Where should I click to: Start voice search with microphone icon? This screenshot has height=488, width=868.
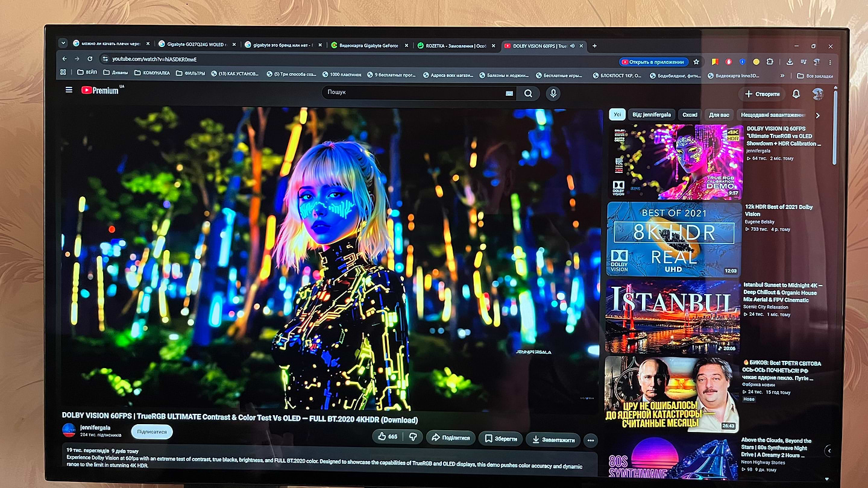coord(553,93)
